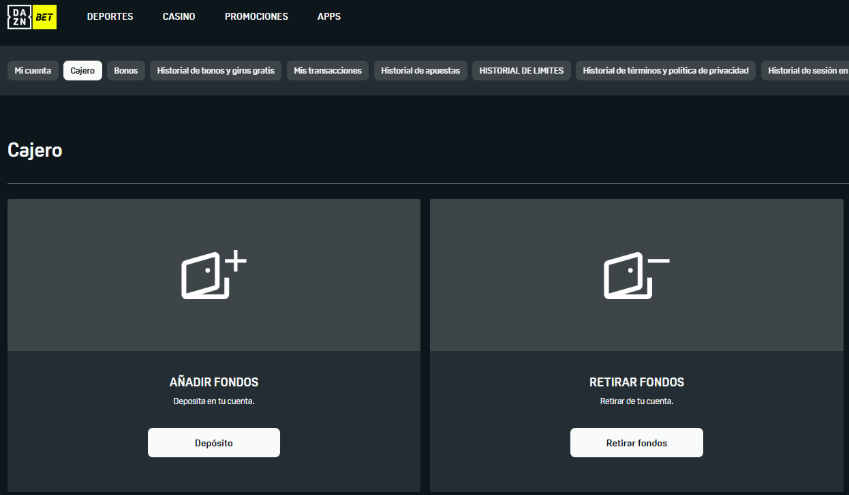
Task: Click the withdraw funds wallet minus icon
Action: point(636,275)
